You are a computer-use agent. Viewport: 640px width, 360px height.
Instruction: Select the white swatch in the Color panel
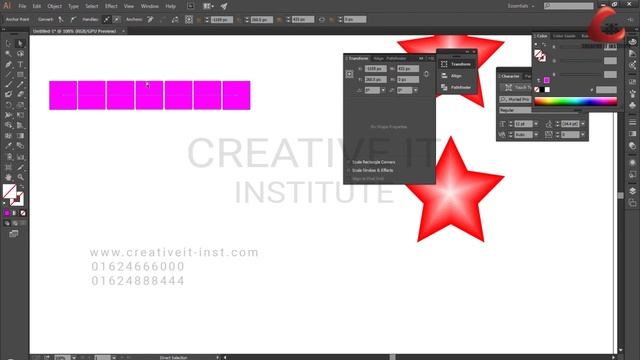(547, 90)
